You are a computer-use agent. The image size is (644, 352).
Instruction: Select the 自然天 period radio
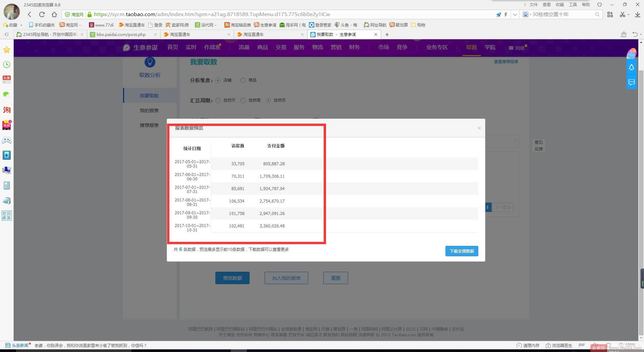(218, 100)
